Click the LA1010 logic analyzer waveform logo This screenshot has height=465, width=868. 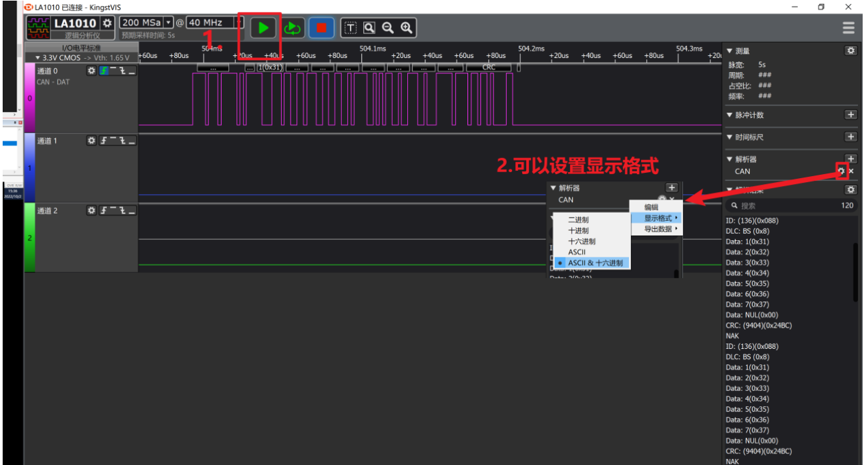39,28
